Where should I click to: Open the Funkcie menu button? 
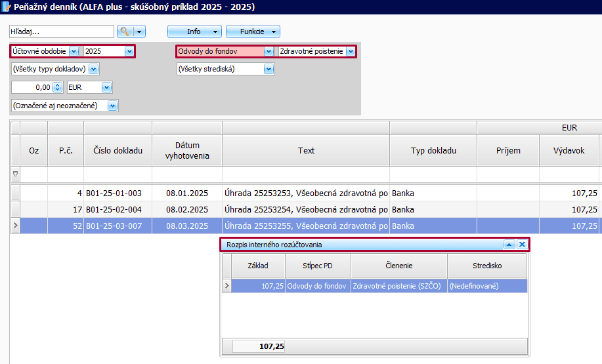(253, 31)
